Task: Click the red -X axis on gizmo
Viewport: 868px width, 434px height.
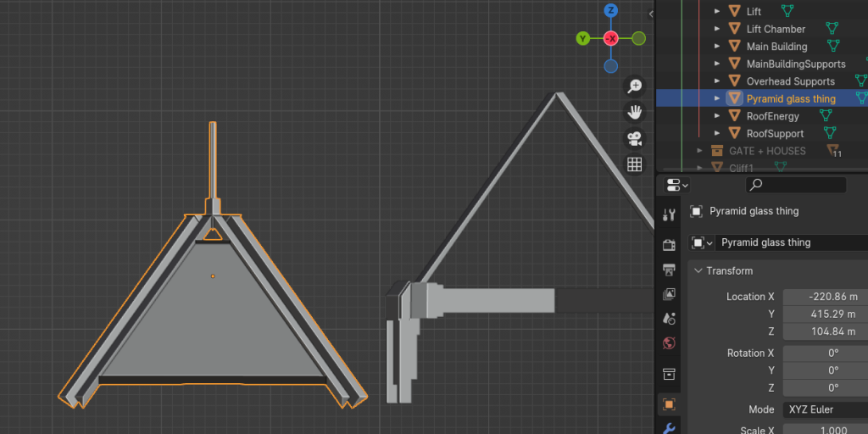Action: coord(610,38)
